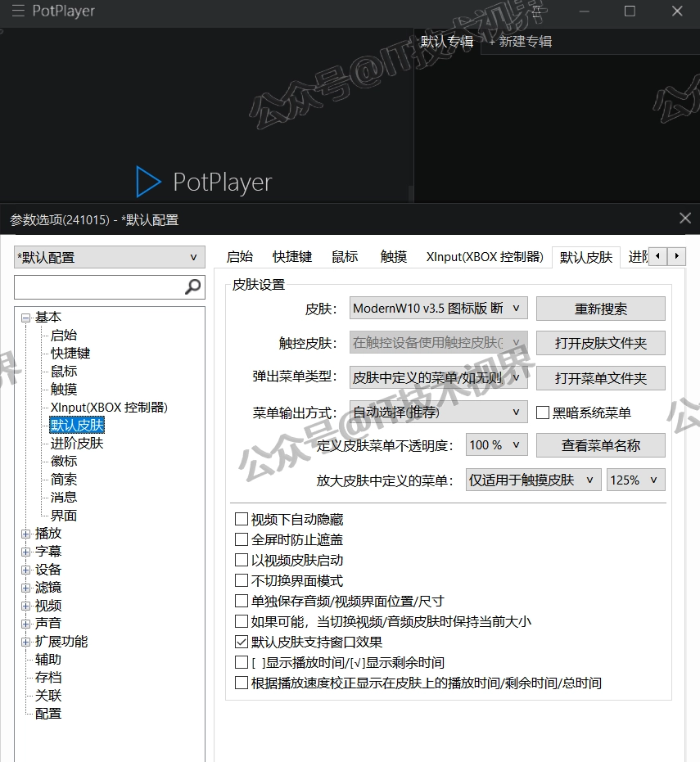Open the 菜单输出方式 dropdown
The height and width of the screenshot is (762, 700).
(x=439, y=413)
